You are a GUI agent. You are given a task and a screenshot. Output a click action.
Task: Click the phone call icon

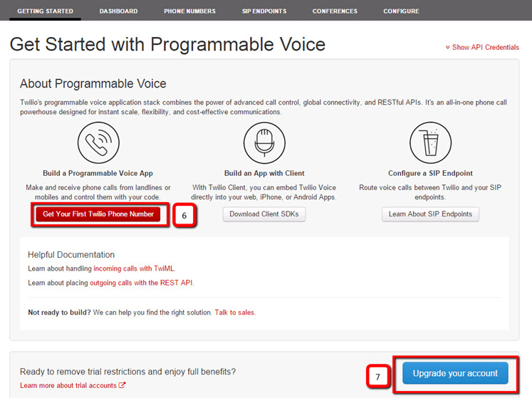pyautogui.click(x=98, y=142)
